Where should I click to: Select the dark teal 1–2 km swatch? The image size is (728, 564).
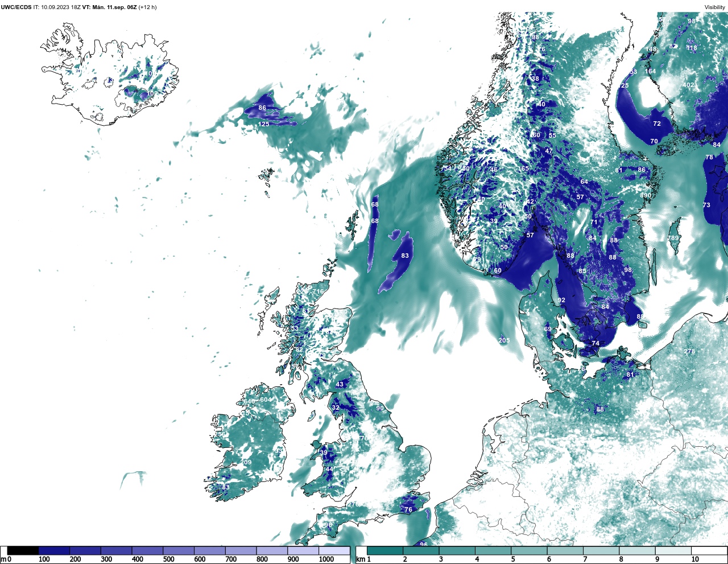385,551
